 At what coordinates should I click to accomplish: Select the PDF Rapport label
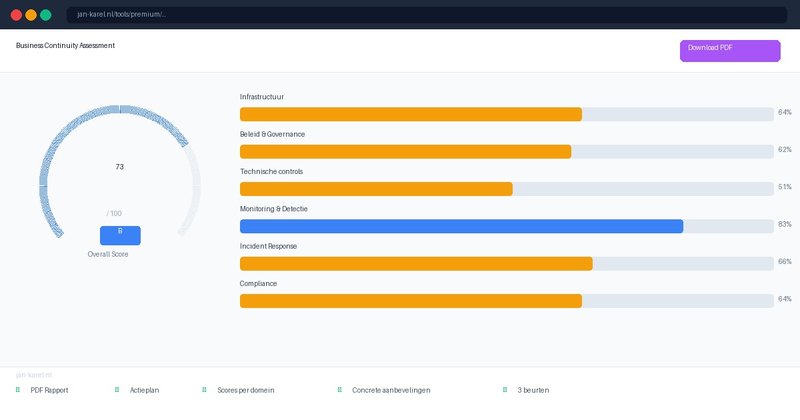click(49, 390)
